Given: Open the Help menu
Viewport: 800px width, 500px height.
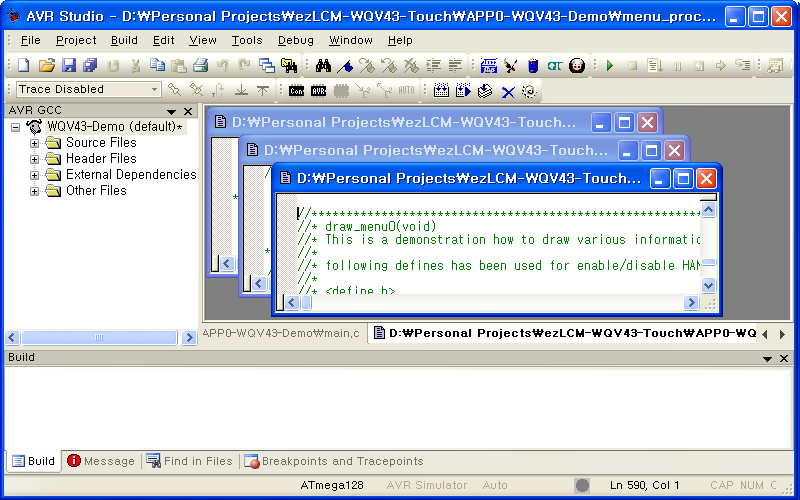Looking at the screenshot, I should coord(400,40).
